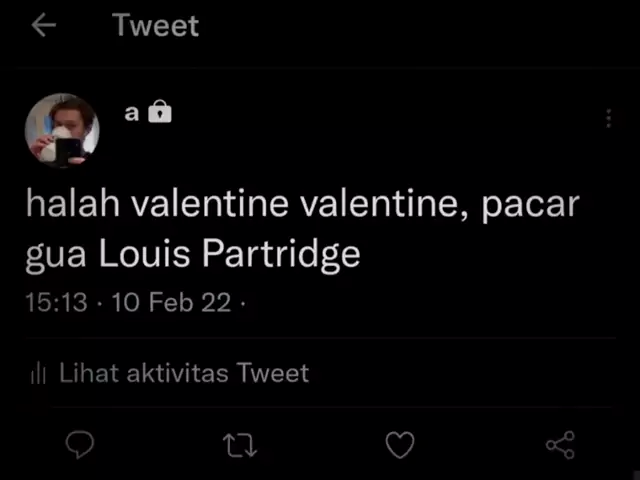Share the tweet via share icon

560,445
